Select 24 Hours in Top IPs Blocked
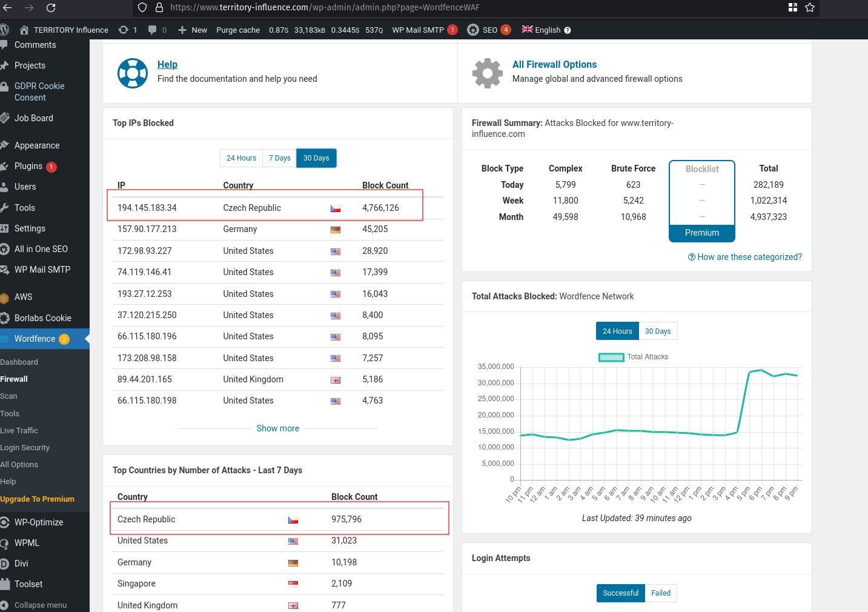Screen dimensions: 868x612 pos(241,158)
